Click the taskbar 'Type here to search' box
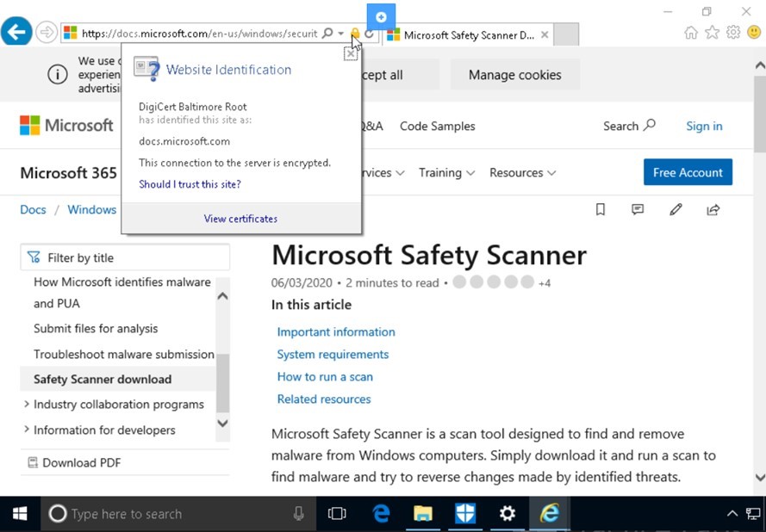This screenshot has height=532, width=766. 178,513
